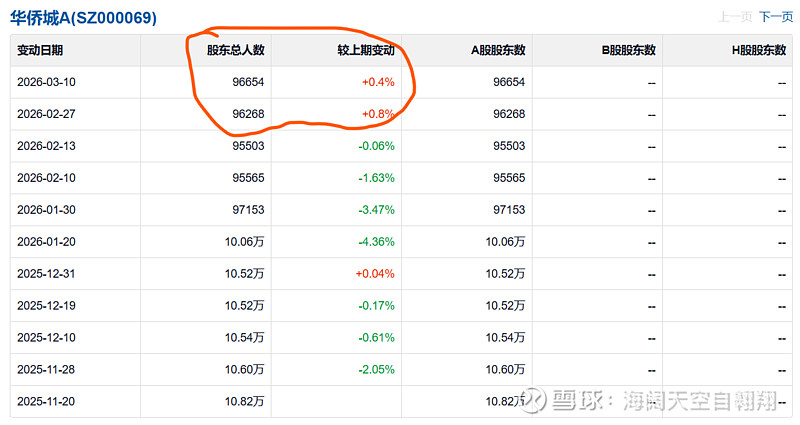Click the -0.61% change value
800x425 pixels.
[x=376, y=337]
